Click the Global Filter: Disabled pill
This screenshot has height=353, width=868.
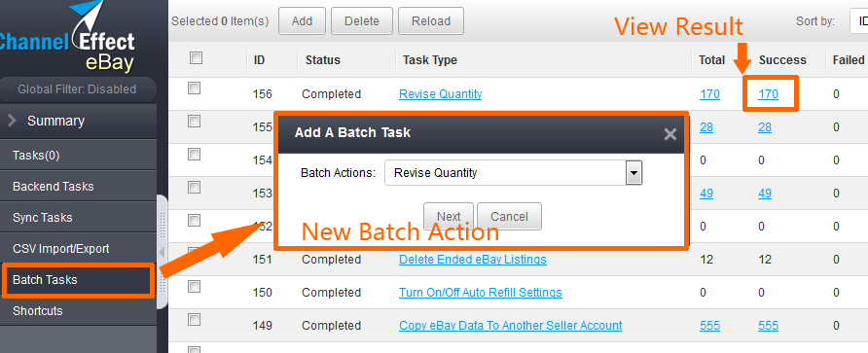click(77, 89)
